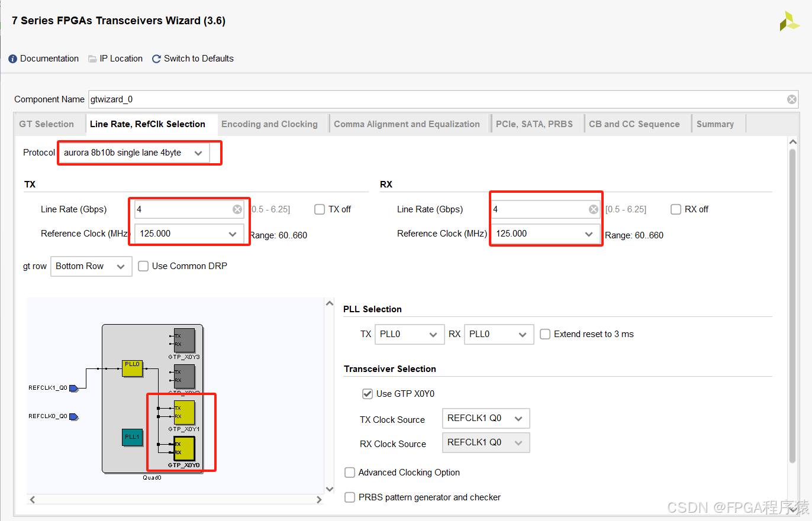Select the PLL0 block in diagram
Viewport: 812px width, 521px height.
[x=132, y=368]
